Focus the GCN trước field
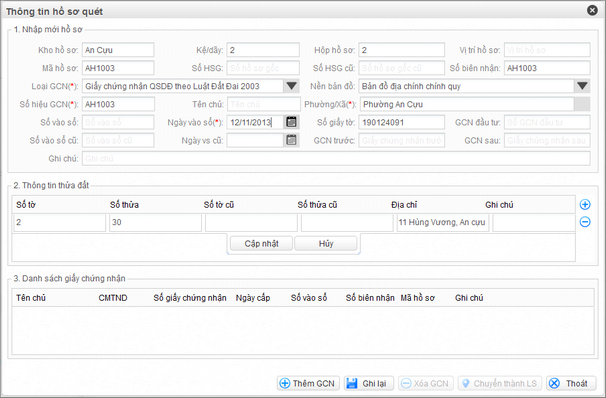Screen dimensions: 606x398 pos(402,140)
